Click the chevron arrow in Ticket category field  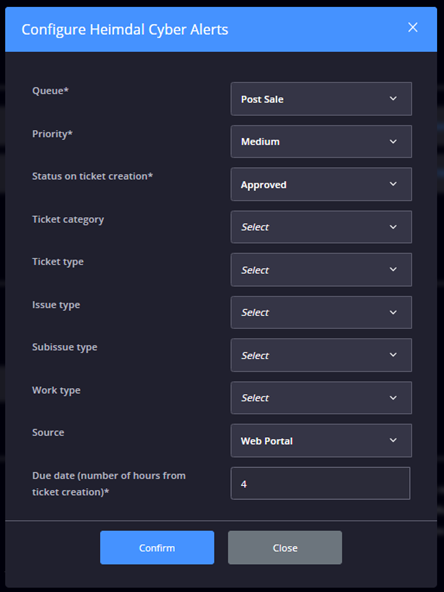pos(393,227)
